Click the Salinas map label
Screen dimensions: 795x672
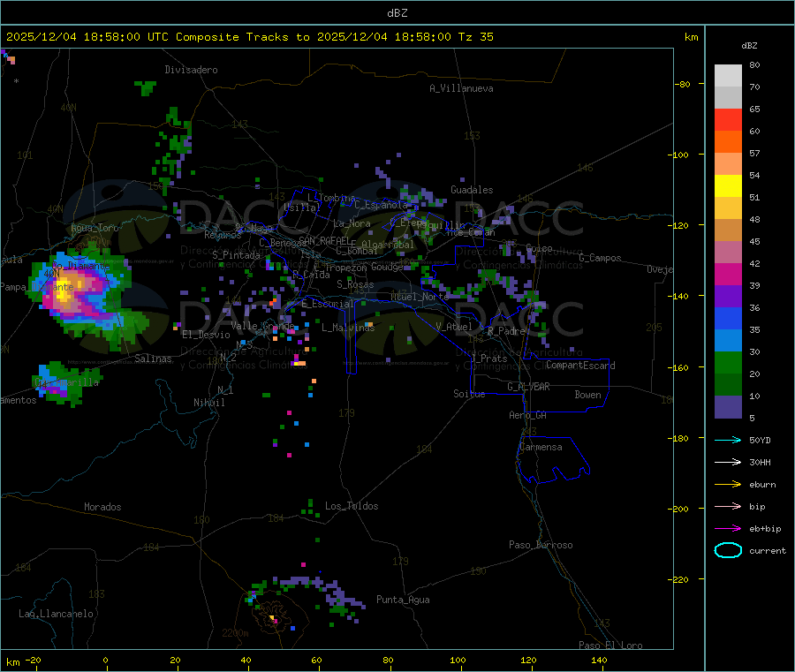[153, 359]
